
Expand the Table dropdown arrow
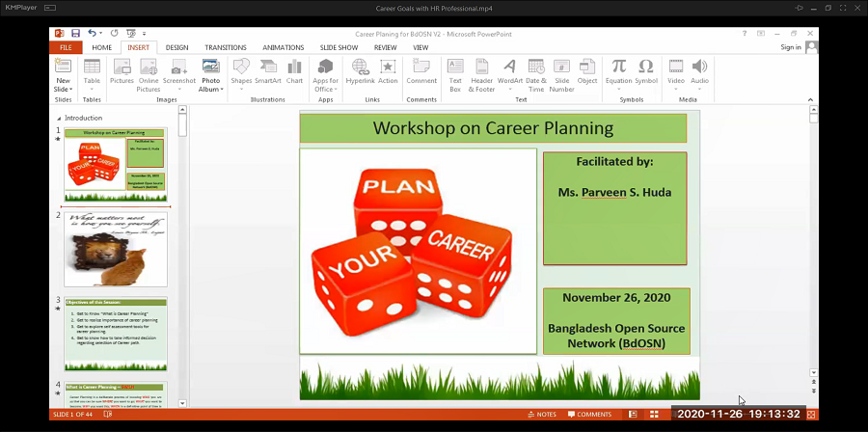(92, 89)
